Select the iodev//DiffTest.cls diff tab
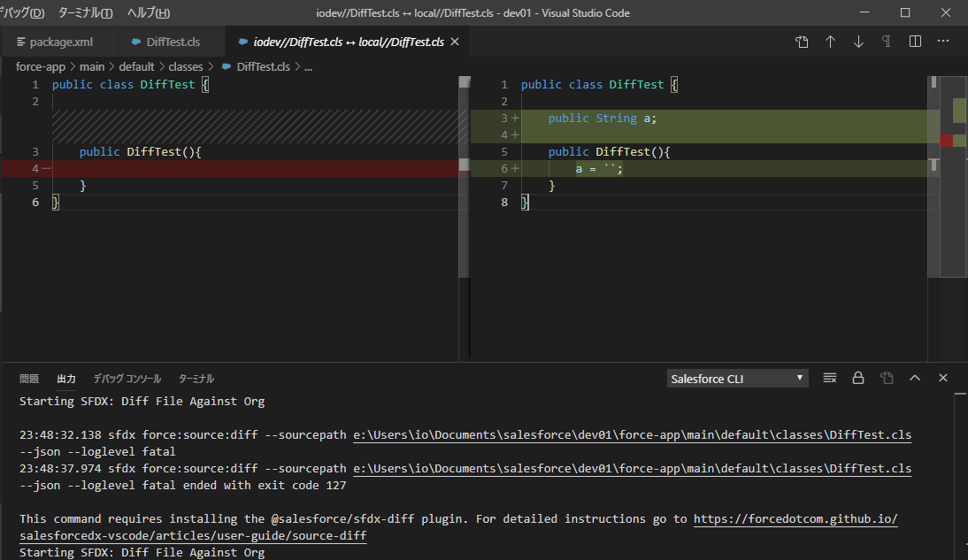This screenshot has width=968, height=560. 349,42
